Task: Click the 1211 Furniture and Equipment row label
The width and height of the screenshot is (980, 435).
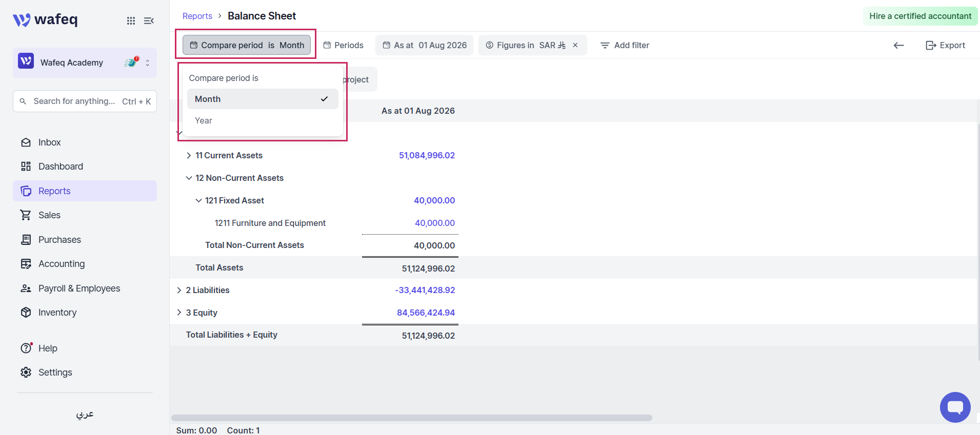Action: (270, 223)
